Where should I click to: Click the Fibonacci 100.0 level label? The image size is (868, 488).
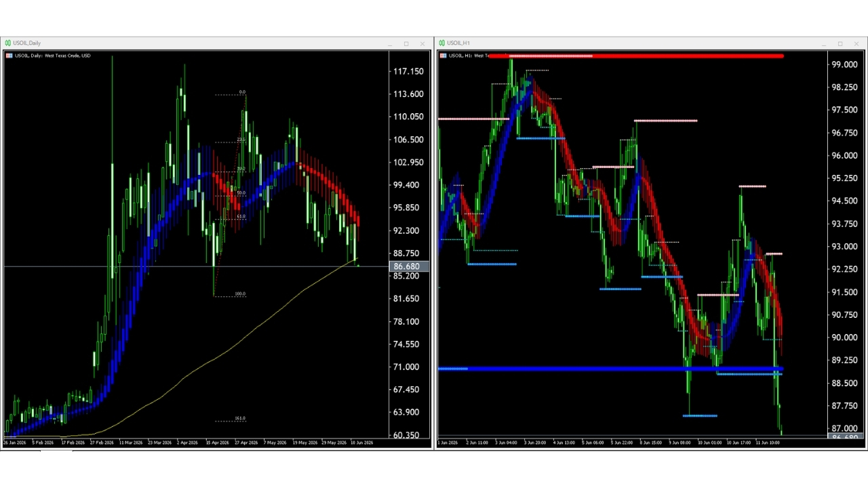coord(240,294)
